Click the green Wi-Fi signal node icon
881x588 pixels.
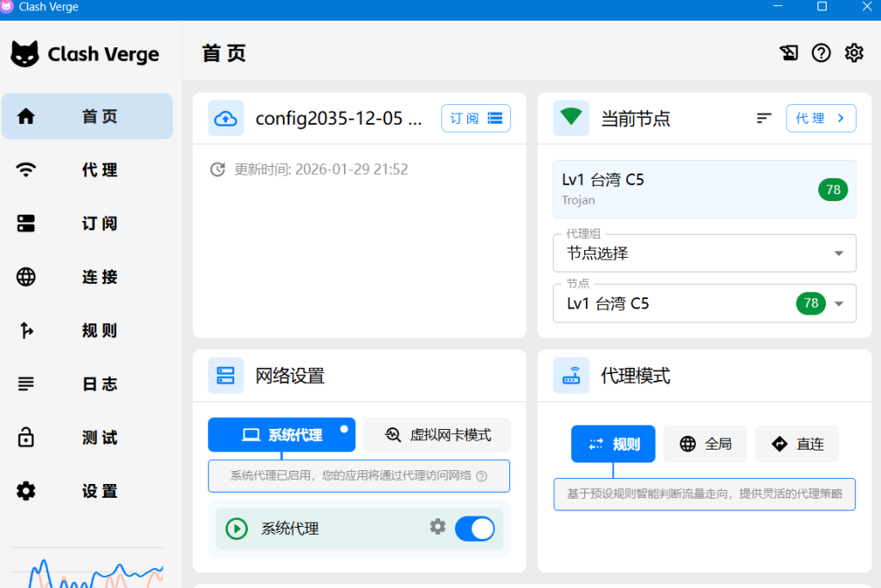click(571, 118)
